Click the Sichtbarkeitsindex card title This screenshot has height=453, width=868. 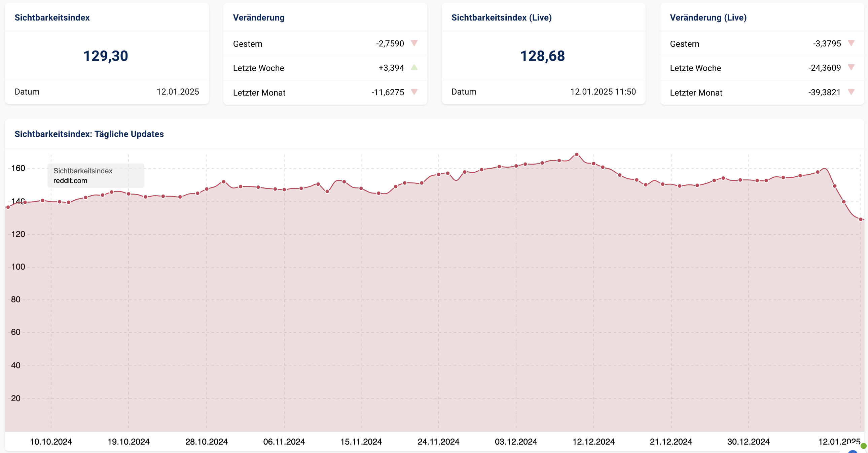52,18
